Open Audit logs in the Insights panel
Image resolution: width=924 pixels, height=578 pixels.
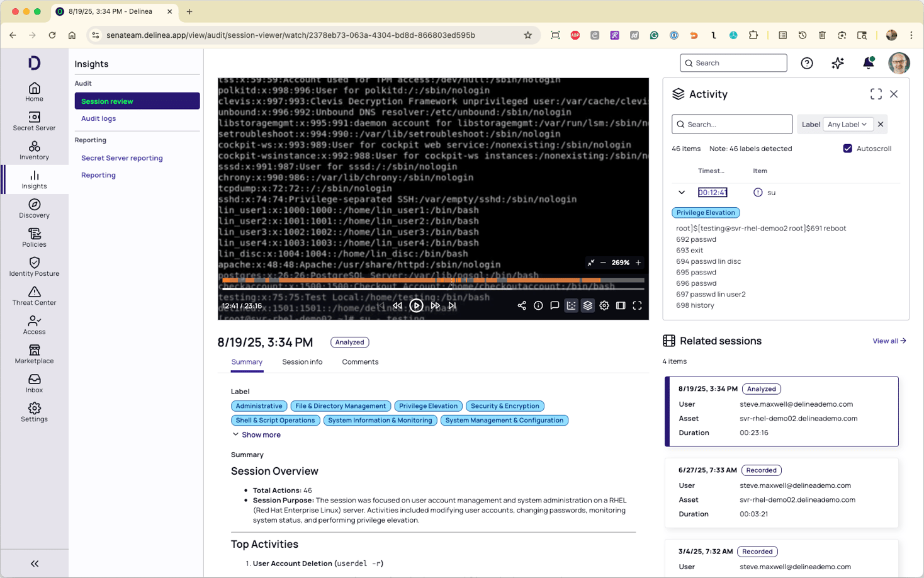click(x=98, y=118)
